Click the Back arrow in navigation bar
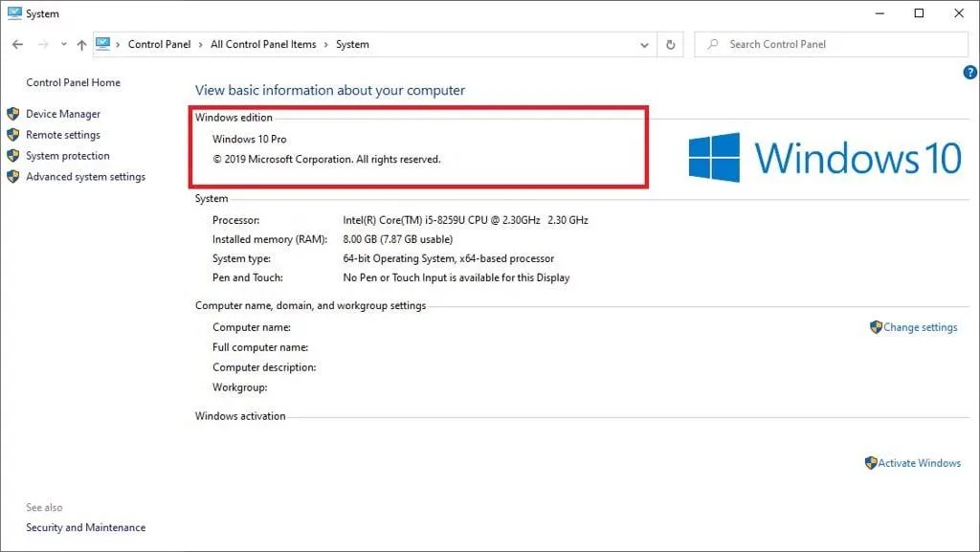Image resolution: width=980 pixels, height=552 pixels. (x=17, y=45)
